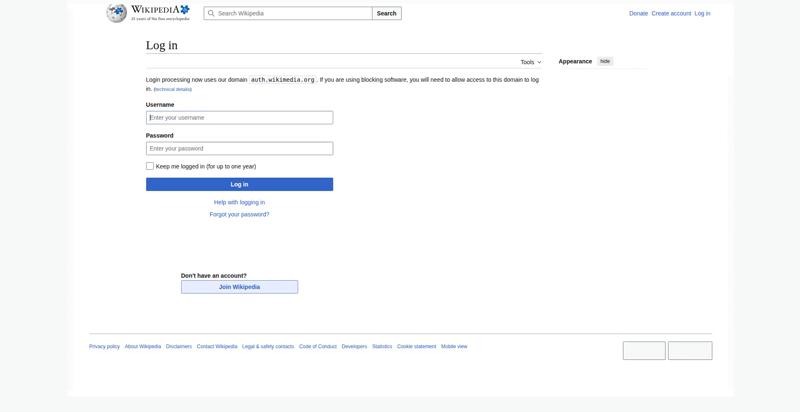Click the Wikipedia globe logo

click(x=117, y=13)
